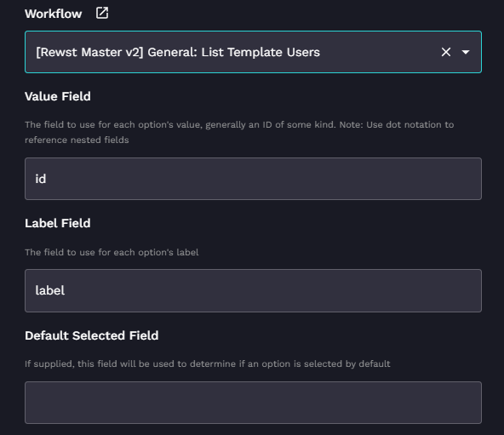The width and height of the screenshot is (504, 435).
Task: Focus the Value Field input containing id
Action: [253, 179]
